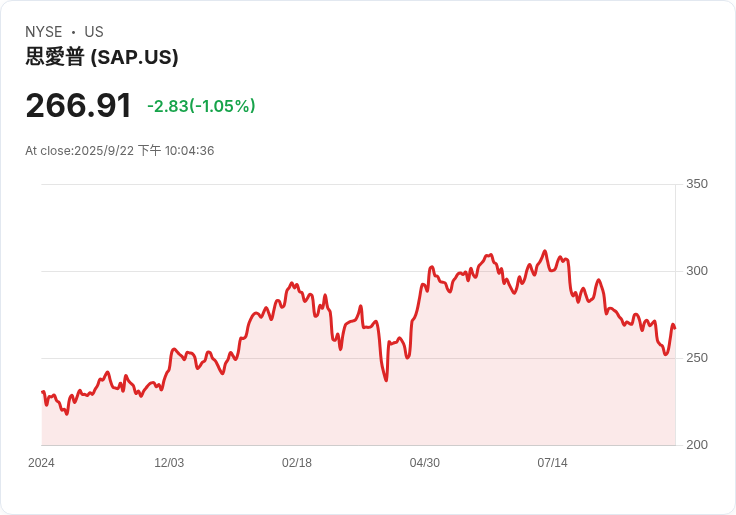The height and width of the screenshot is (515, 736).
Task: Click the deepest dip before 04/30
Action: click(386, 379)
